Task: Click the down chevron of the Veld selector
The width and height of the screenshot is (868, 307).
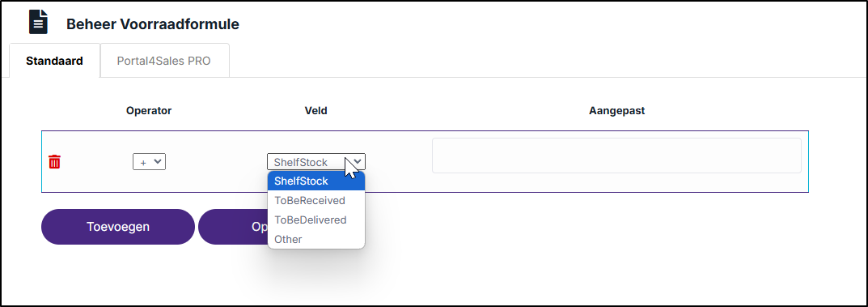Action: [x=358, y=161]
